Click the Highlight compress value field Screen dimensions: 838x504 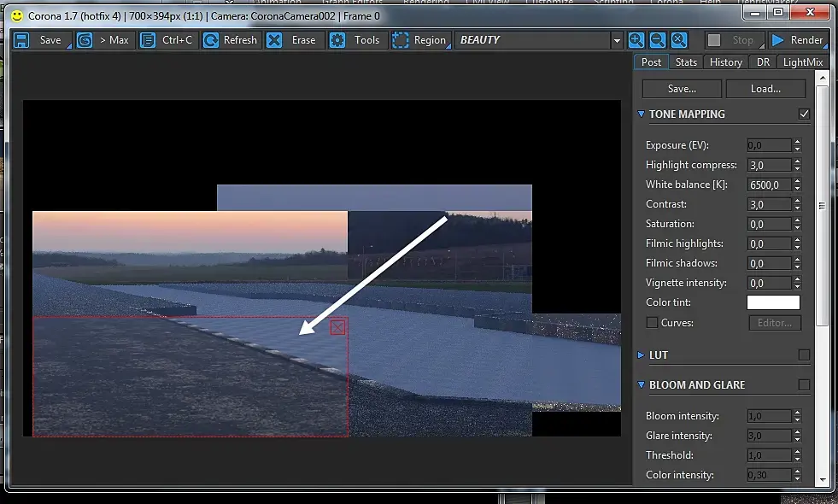[x=769, y=165]
